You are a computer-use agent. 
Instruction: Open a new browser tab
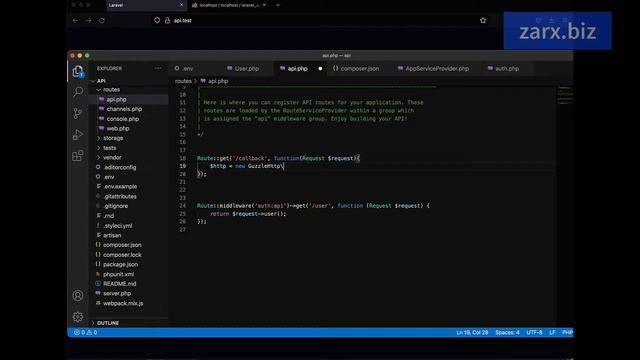(x=278, y=5)
